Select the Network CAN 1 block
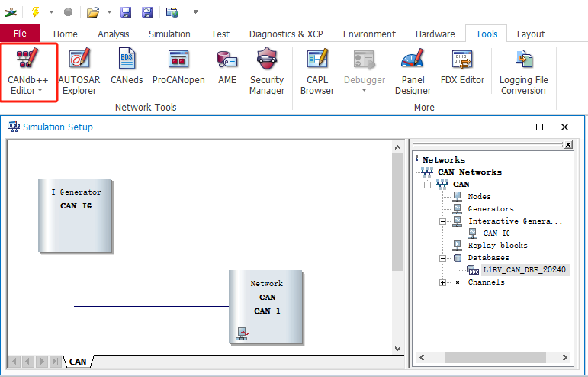Viewport: 588px width, 377px height. pos(266,307)
